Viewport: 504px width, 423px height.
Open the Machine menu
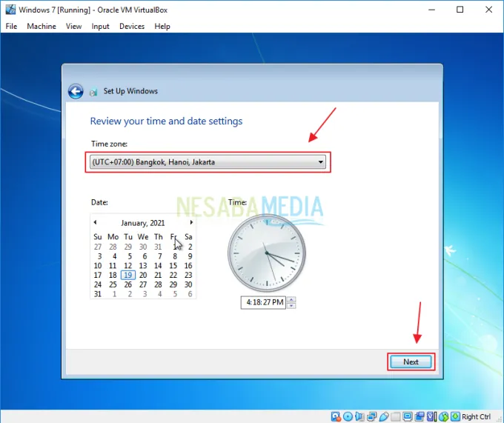click(42, 27)
